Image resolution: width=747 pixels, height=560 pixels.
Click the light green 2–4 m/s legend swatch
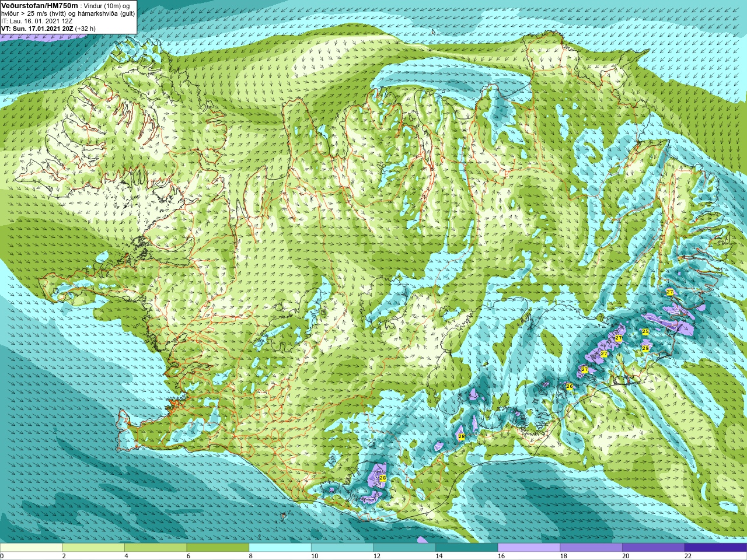coord(93,548)
